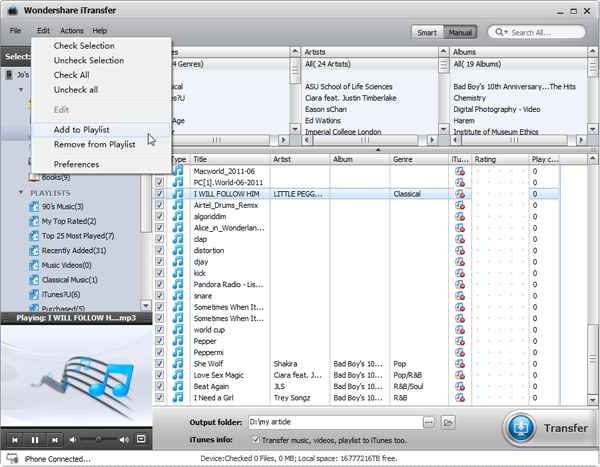Click Albums list scroll up arrow
This screenshot has height=467, width=600.
[x=592, y=51]
